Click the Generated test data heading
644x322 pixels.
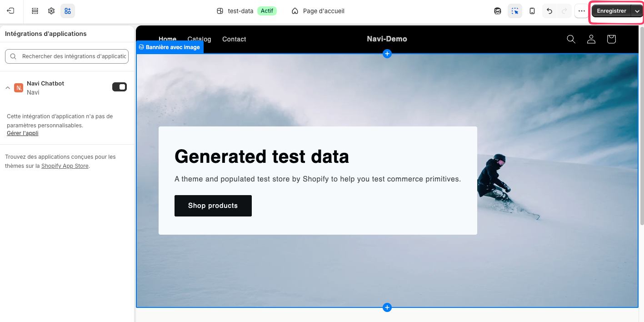coord(262,156)
